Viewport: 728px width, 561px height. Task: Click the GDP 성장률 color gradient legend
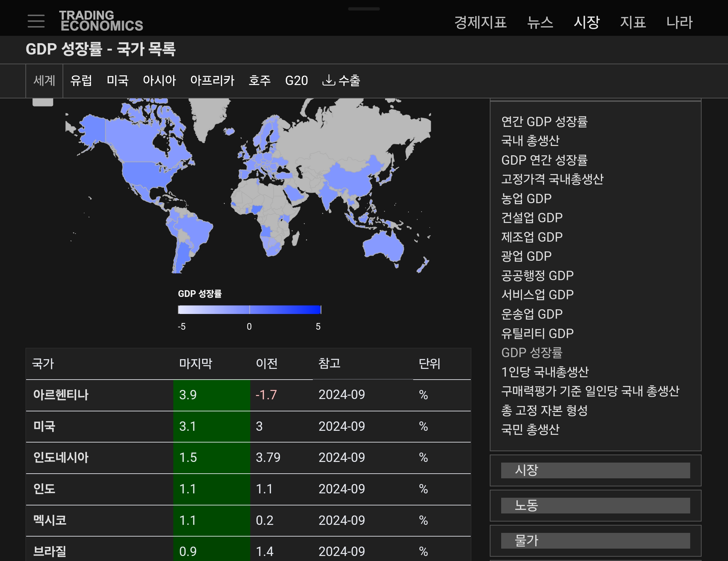250,310
